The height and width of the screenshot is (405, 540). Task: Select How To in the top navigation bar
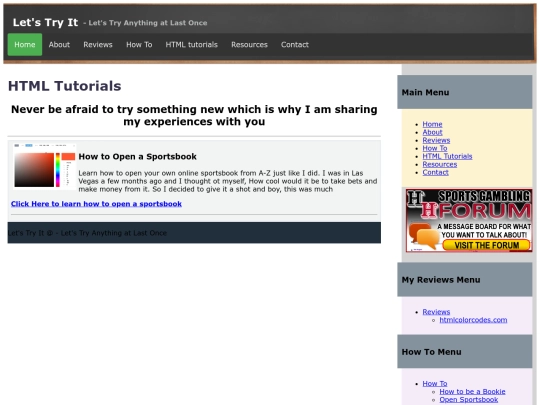point(139,44)
